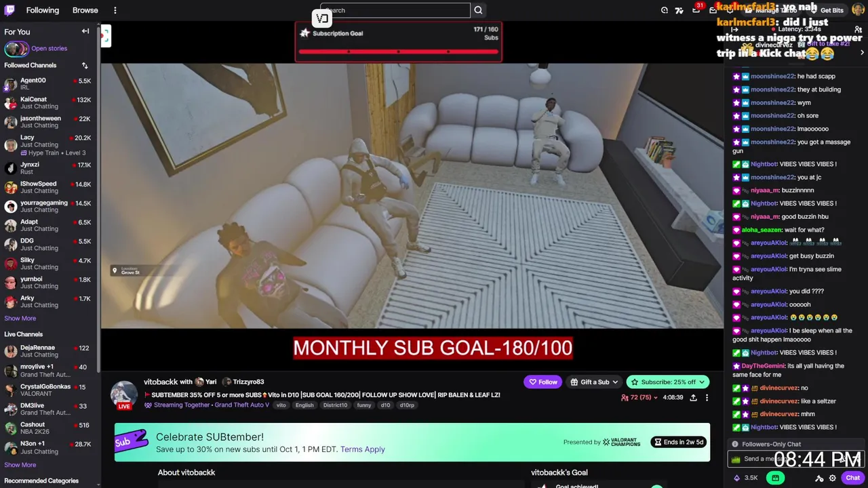Open user profile avatar menu
868x488 pixels.
point(858,10)
